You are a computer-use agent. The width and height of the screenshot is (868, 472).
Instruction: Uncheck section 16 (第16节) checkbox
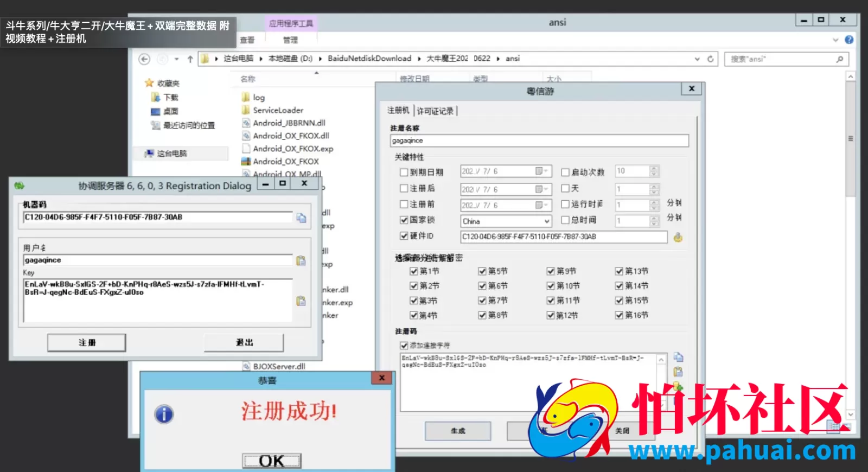(x=619, y=315)
